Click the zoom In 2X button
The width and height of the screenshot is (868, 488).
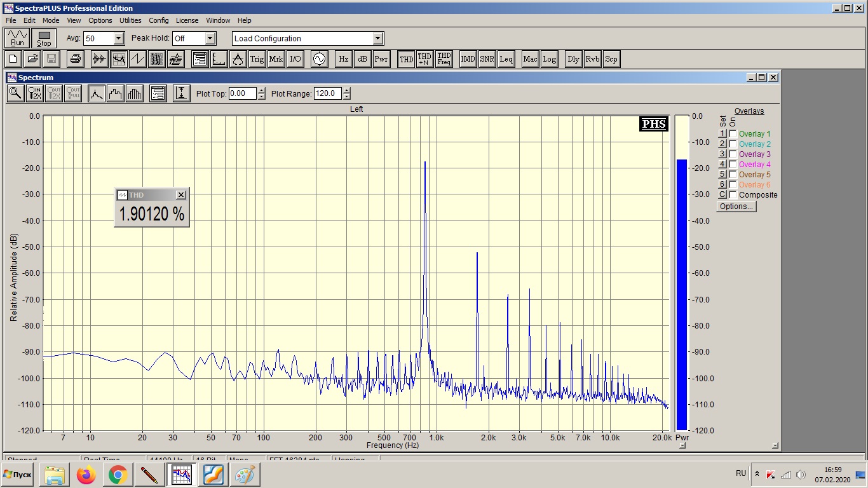pyautogui.click(x=35, y=93)
